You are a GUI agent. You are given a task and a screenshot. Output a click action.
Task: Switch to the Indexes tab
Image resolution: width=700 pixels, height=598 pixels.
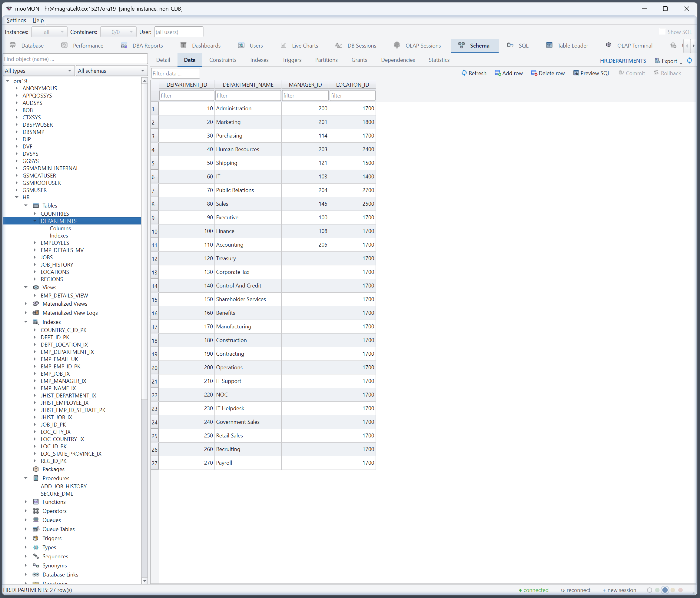[x=259, y=60]
